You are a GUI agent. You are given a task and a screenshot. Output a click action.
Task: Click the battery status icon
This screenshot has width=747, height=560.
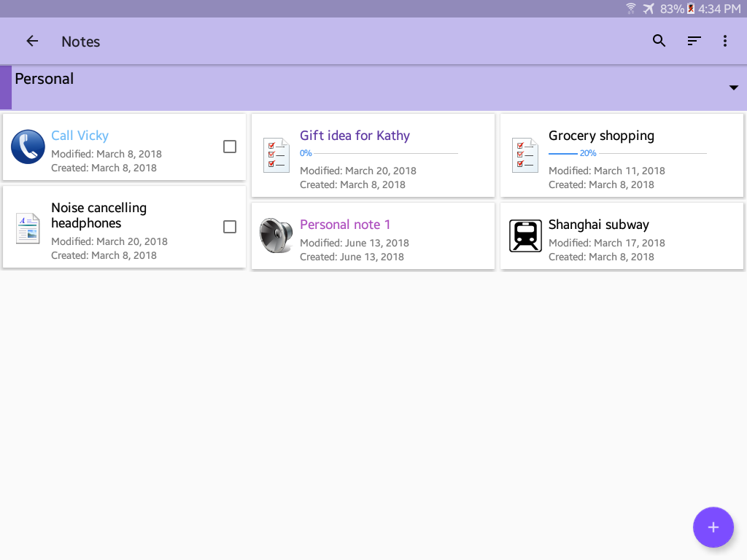691,9
